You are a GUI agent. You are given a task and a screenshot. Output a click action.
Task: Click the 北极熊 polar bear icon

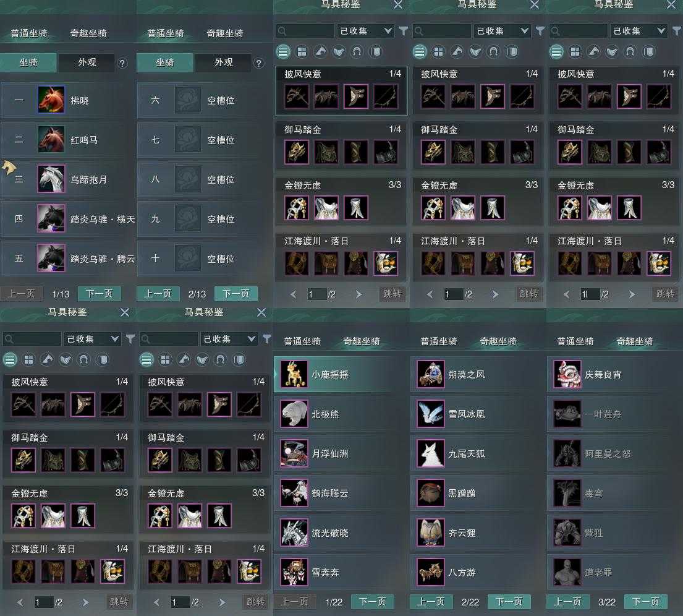coord(294,414)
